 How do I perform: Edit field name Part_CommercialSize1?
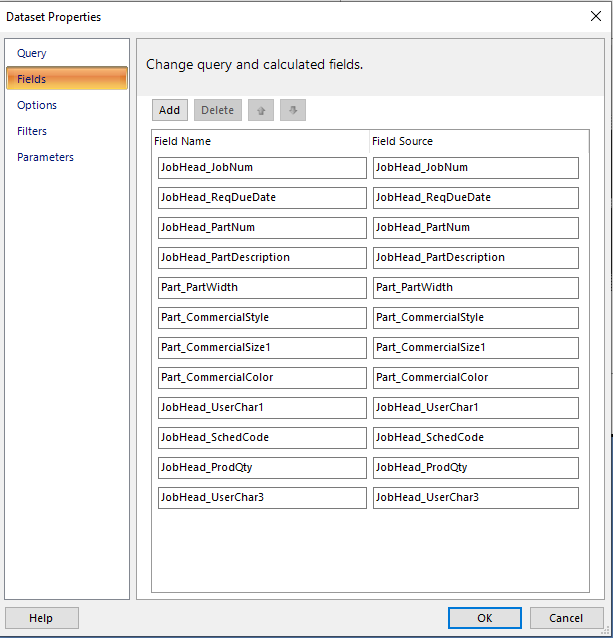(x=262, y=348)
